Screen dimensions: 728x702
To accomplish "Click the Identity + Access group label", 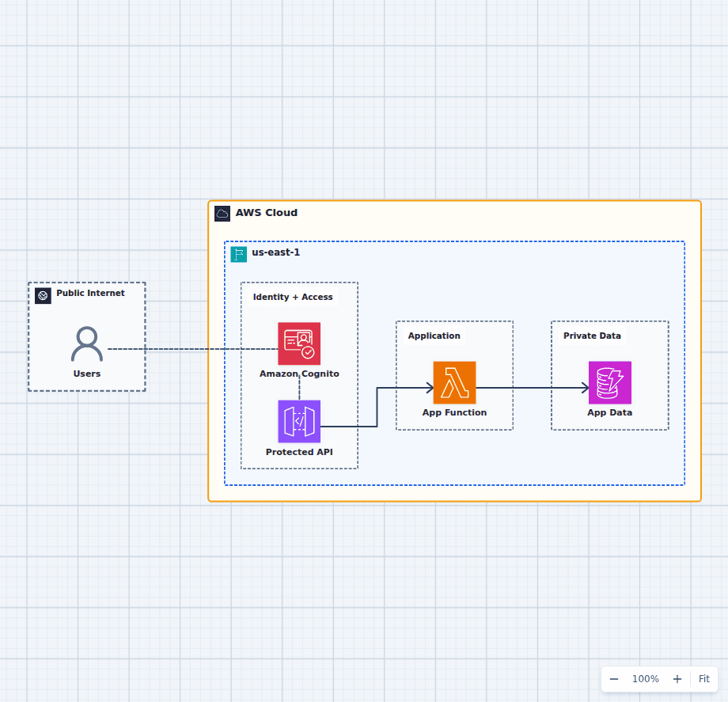I will tap(293, 297).
